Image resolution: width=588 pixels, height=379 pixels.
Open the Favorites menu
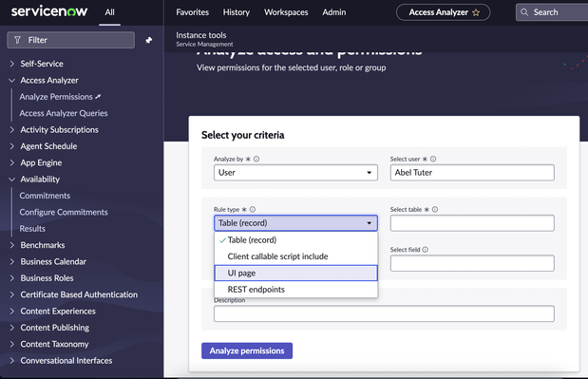coord(193,12)
